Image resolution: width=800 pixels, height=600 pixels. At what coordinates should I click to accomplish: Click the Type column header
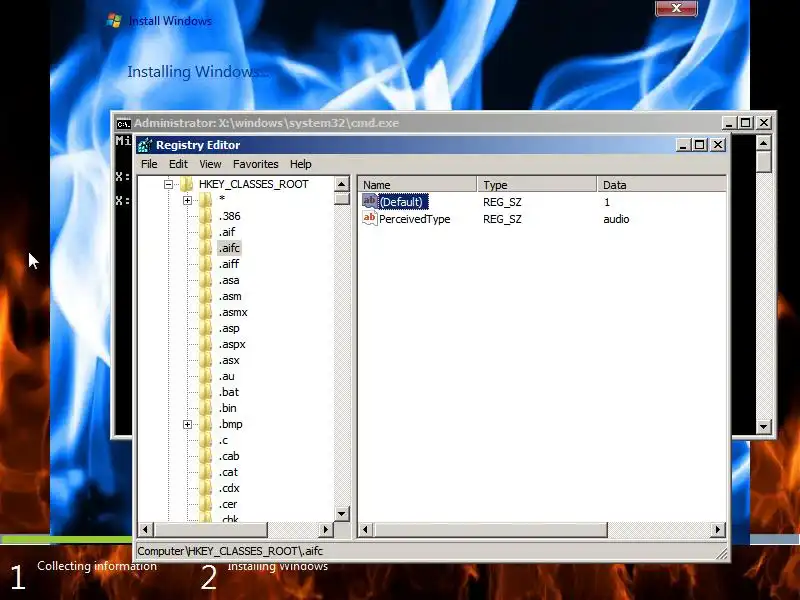(537, 185)
